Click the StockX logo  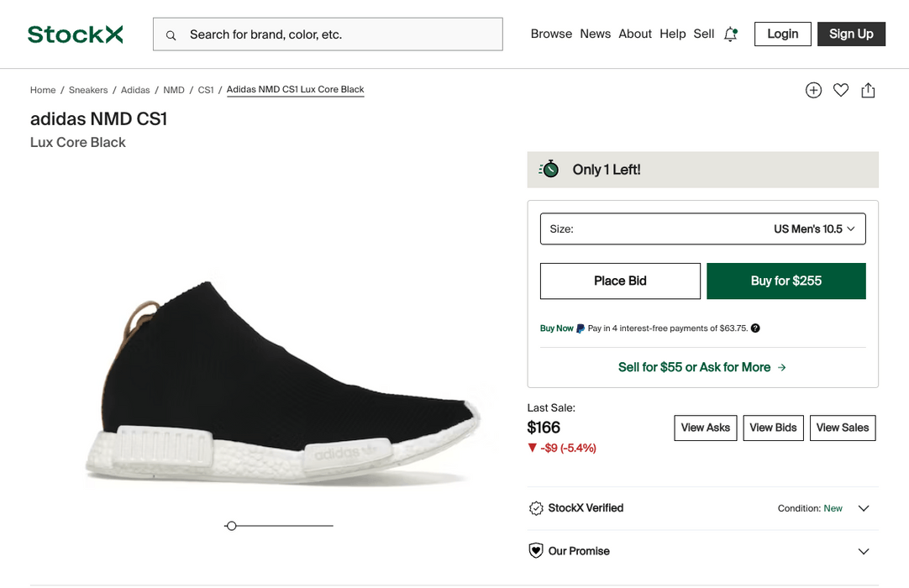(75, 34)
